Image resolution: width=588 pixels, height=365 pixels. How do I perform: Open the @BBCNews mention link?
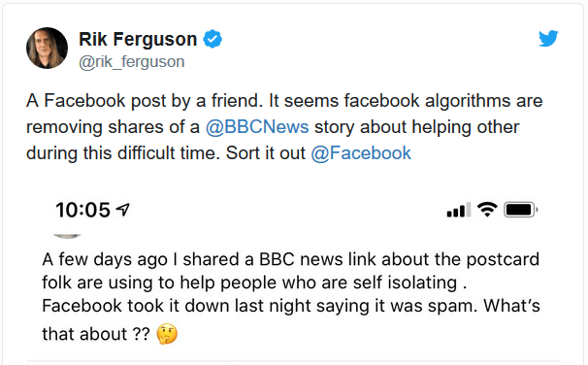tap(257, 127)
